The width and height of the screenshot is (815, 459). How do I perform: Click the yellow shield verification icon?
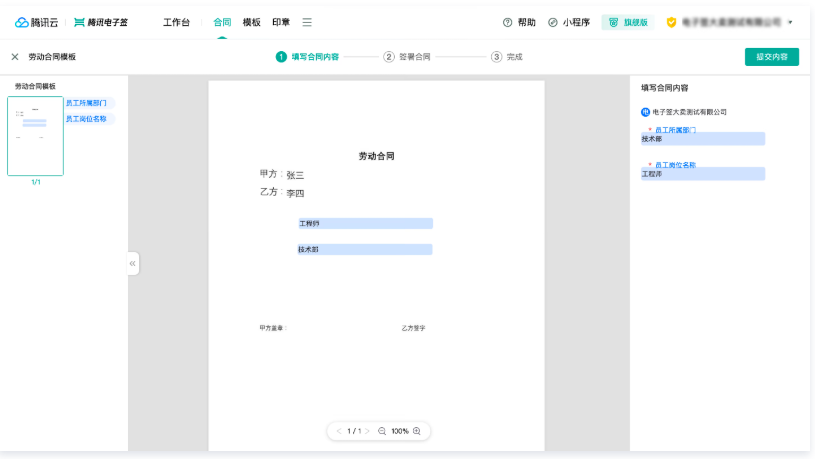(671, 22)
